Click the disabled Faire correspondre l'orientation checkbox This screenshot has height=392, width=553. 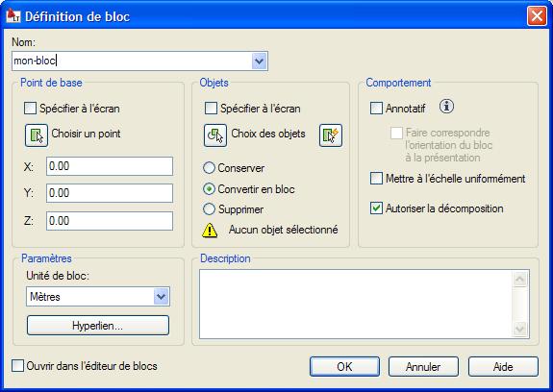coord(396,133)
